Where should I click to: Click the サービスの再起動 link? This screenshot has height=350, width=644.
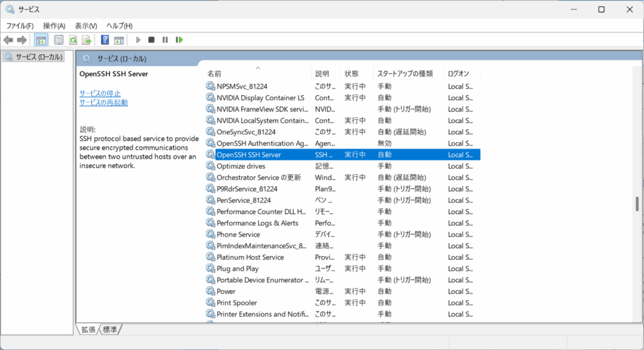103,103
